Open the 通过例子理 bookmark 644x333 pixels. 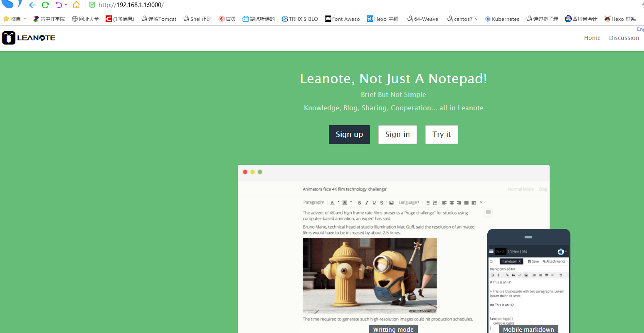coord(542,19)
